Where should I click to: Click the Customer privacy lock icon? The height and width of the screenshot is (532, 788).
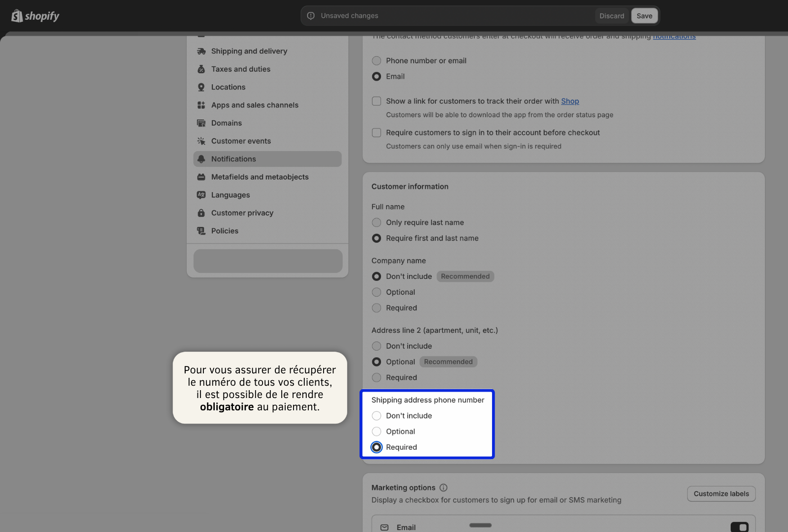pos(201,213)
